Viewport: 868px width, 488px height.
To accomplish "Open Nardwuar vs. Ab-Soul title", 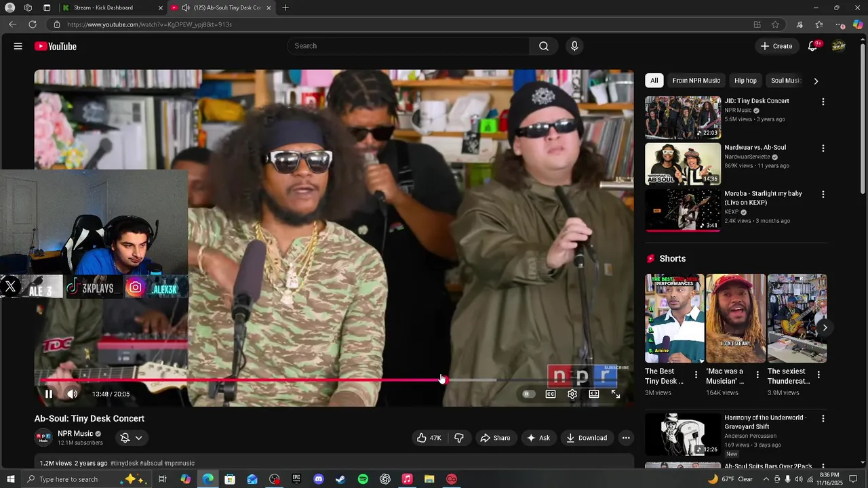I will pos(755,147).
